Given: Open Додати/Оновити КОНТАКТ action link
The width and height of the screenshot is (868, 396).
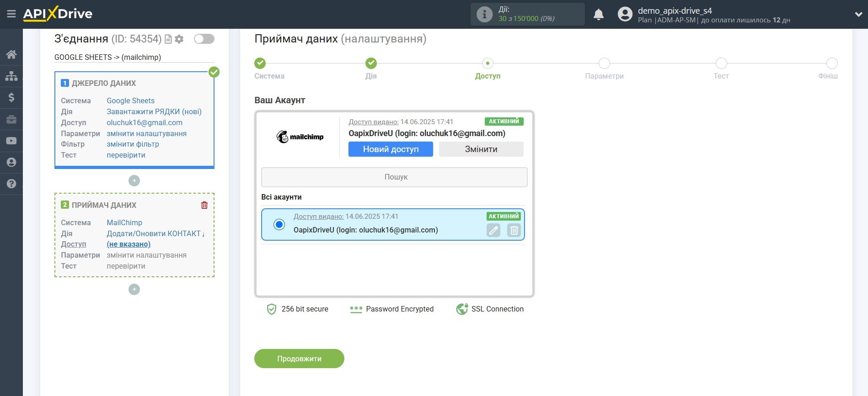Looking at the screenshot, I should pos(155,233).
